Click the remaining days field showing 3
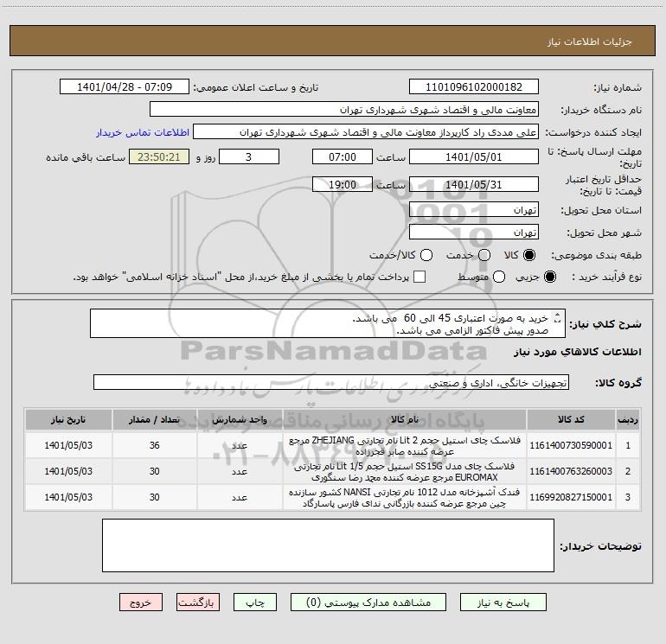 [249, 156]
